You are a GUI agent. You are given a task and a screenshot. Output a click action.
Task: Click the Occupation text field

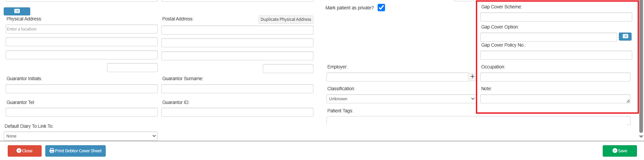pos(555,77)
